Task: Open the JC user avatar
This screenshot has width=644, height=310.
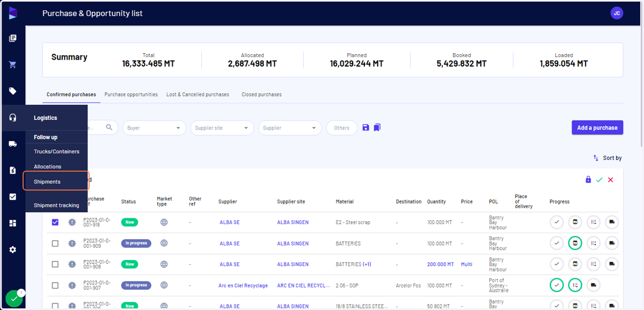Action: pyautogui.click(x=617, y=13)
